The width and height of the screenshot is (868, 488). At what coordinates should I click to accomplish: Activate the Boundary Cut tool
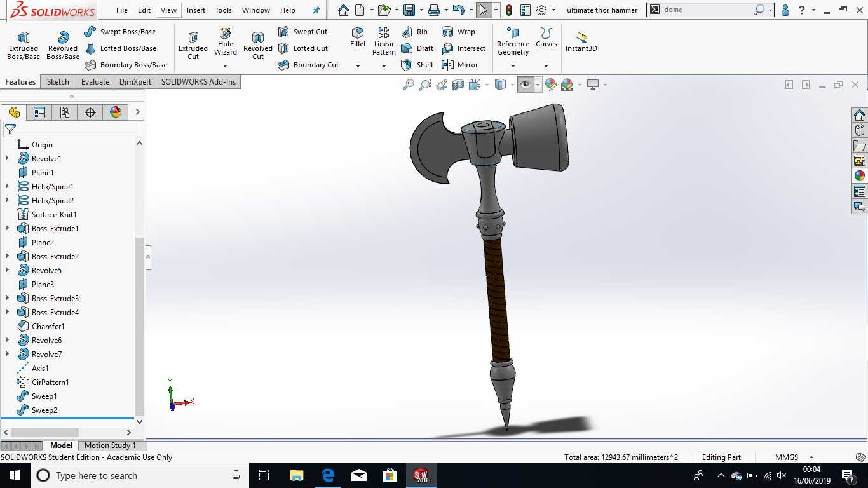[309, 65]
